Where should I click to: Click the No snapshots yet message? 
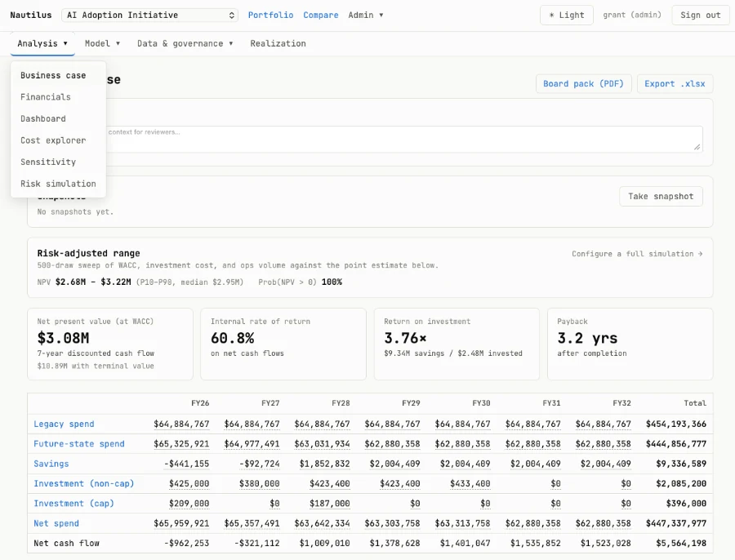[75, 211]
